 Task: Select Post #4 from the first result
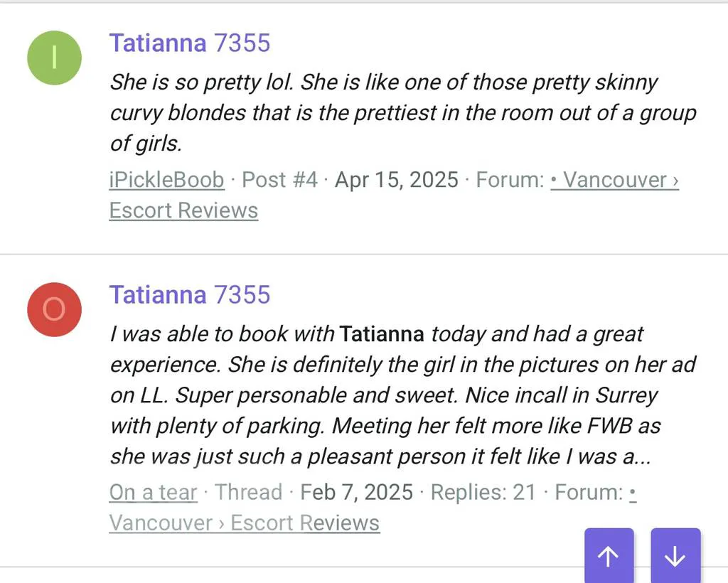pyautogui.click(x=279, y=180)
